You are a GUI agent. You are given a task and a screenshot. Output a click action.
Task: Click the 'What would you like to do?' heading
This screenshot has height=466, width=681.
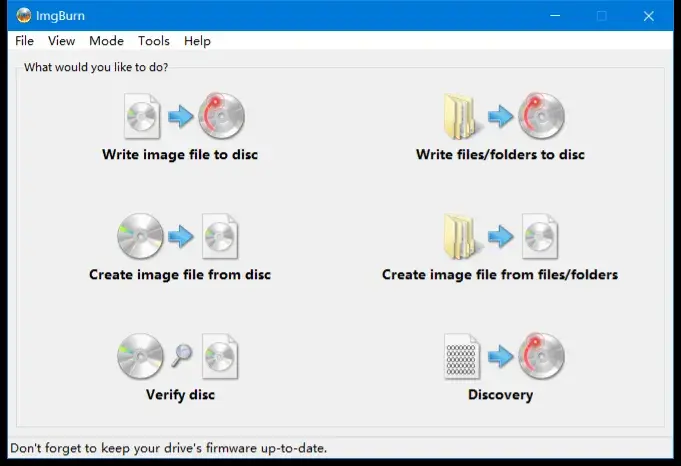pos(96,67)
